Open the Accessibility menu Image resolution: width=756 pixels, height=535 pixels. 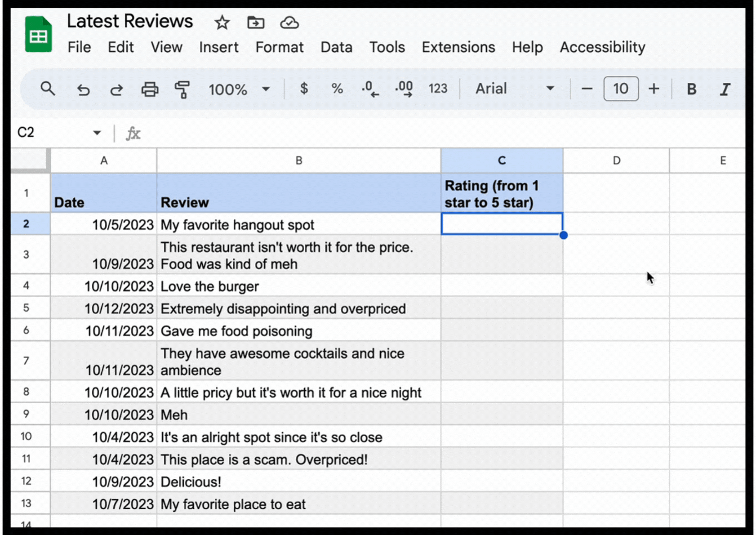pos(602,47)
